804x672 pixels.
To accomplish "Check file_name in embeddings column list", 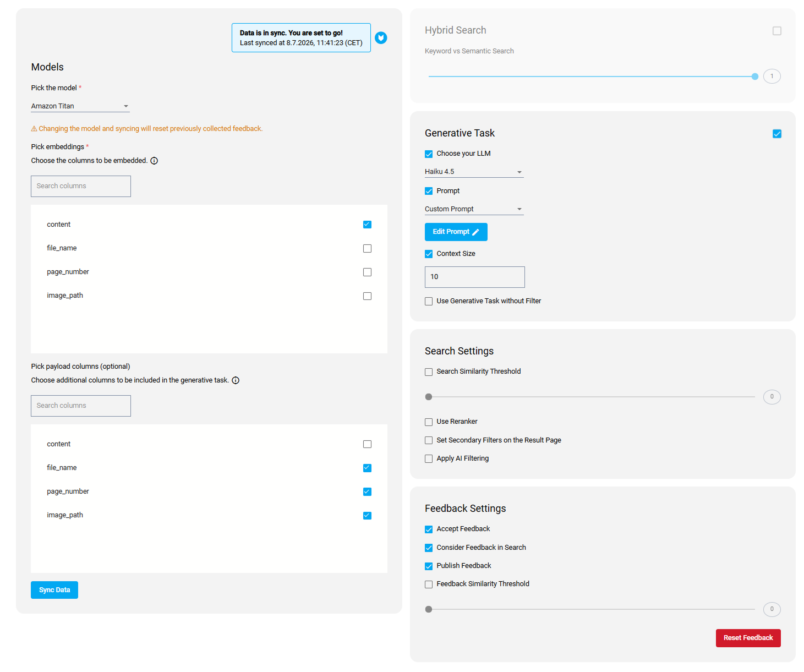I will 367,248.
